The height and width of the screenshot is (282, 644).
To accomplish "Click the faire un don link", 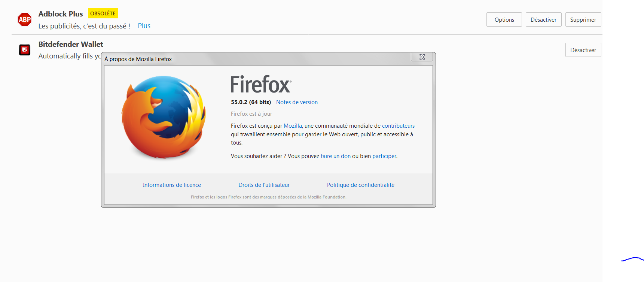I will tap(336, 156).
